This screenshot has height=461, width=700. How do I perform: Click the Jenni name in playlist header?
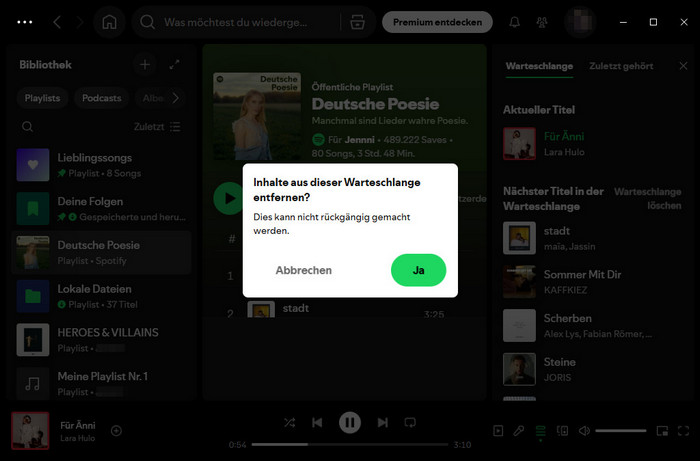(359, 140)
